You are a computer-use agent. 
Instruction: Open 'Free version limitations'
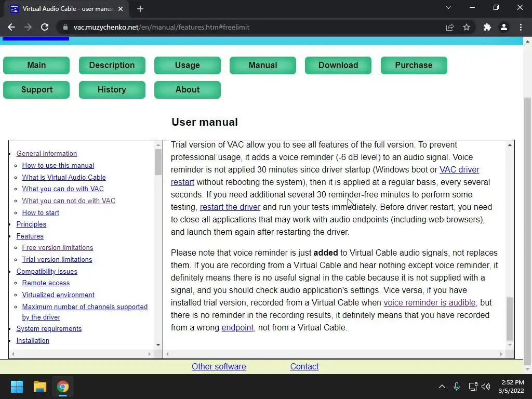tap(58, 247)
